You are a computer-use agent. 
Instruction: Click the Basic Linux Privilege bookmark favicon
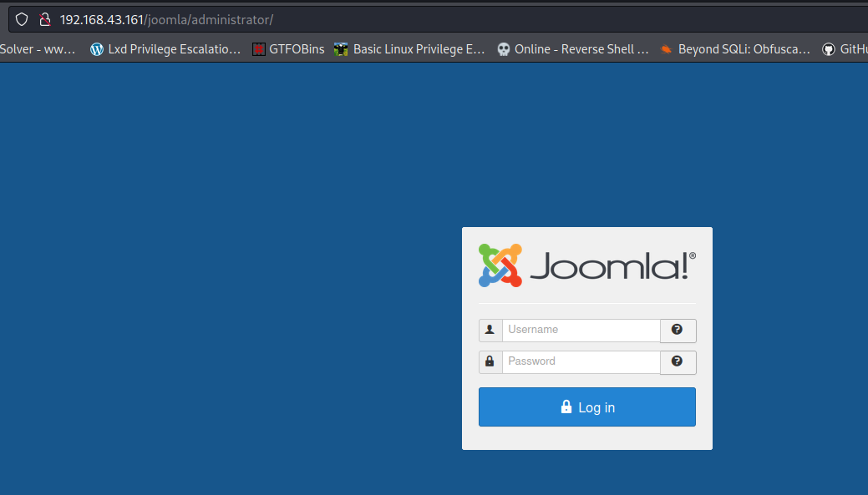point(341,49)
